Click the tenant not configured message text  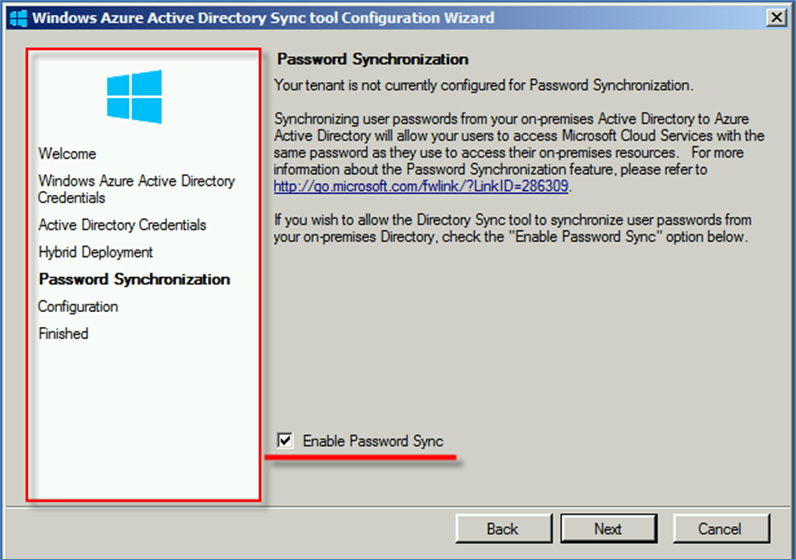[483, 85]
